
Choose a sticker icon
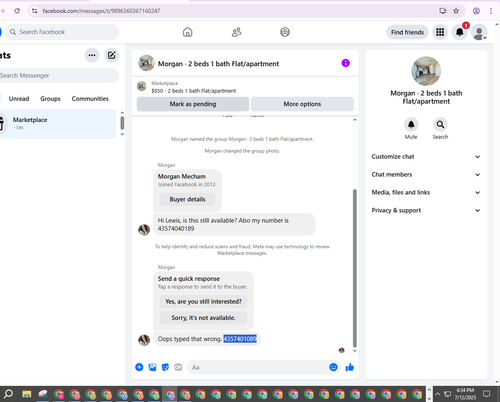tap(165, 367)
